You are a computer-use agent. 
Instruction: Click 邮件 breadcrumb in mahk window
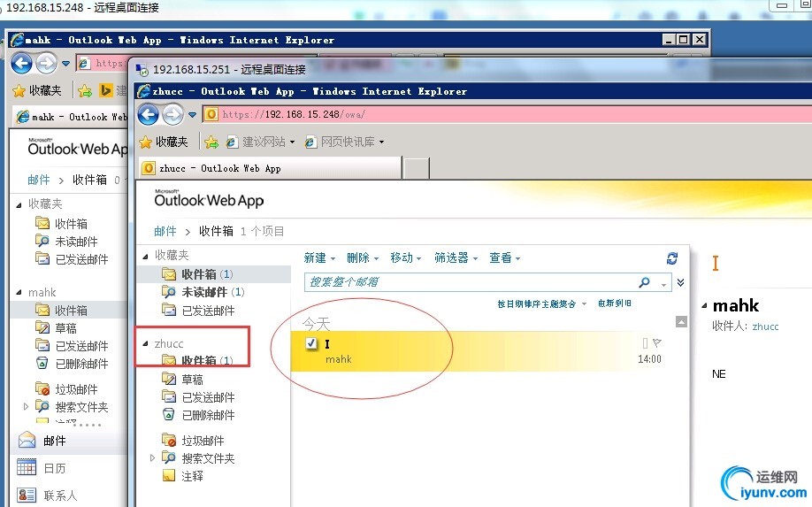[39, 180]
